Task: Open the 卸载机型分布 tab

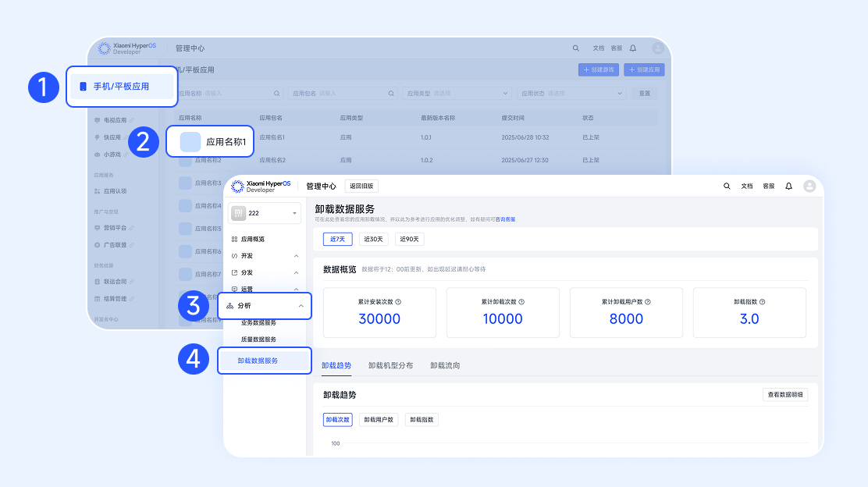Action: tap(391, 366)
